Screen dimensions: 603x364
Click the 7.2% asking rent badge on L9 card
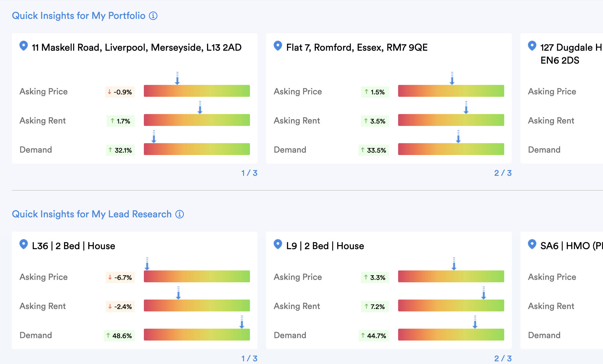(x=375, y=307)
